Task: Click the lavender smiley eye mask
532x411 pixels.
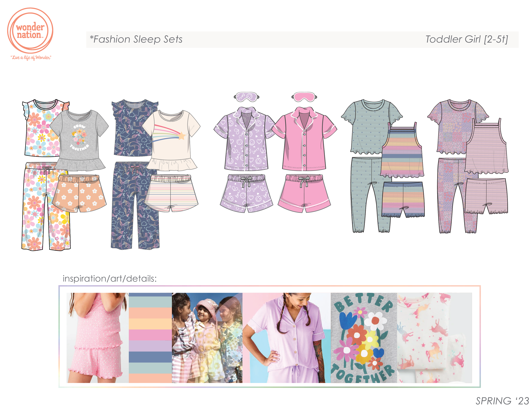Action: tap(246, 97)
